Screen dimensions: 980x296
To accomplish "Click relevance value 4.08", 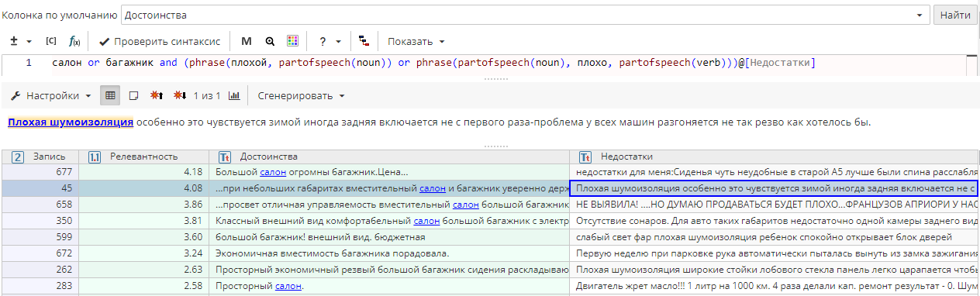I will (x=193, y=188).
